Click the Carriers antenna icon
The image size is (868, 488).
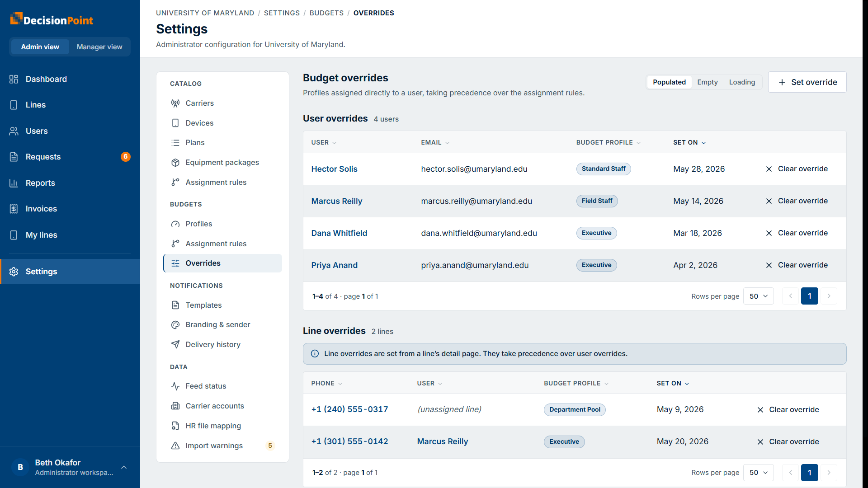coord(175,103)
